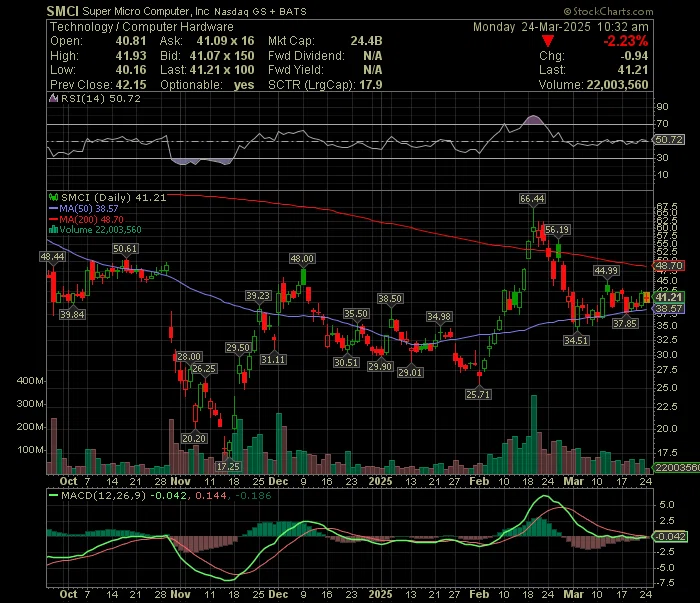
Task: Click the 35.50 price label
Action: [356, 314]
